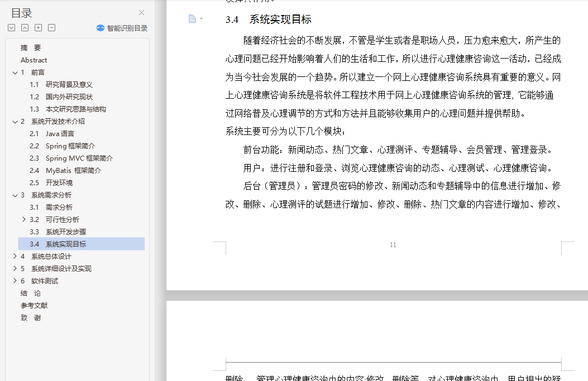Select outline item 4 系统总体设计
Viewport: 588px width, 381px height.
(46, 256)
